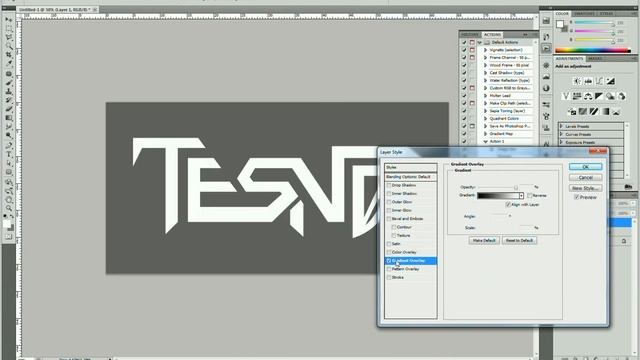The height and width of the screenshot is (360, 640).
Task: Add a Channel Mixer adjustment
Action: (622, 96)
